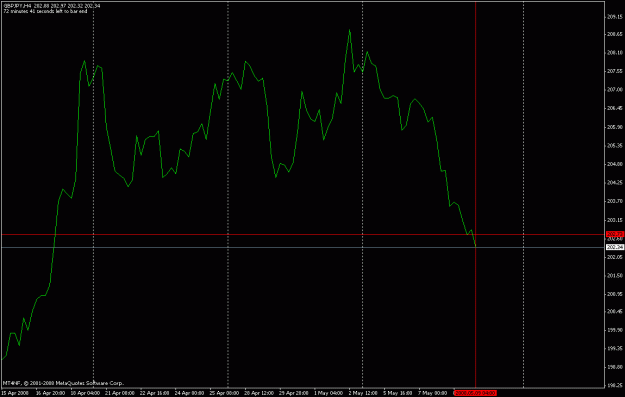The height and width of the screenshot is (397, 625).
Task: Click the 209.15 price axis label
Action: click(615, 17)
